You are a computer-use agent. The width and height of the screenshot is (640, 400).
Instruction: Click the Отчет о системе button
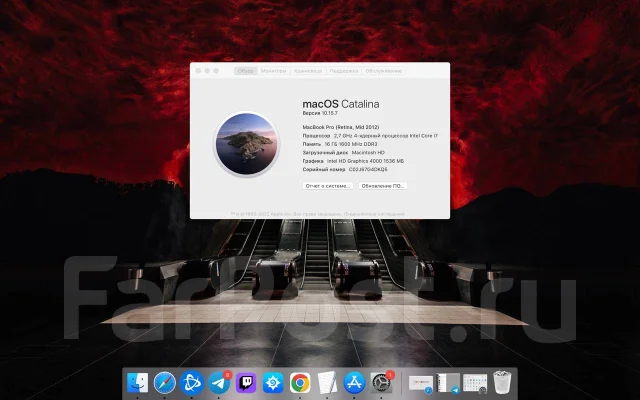point(328,186)
